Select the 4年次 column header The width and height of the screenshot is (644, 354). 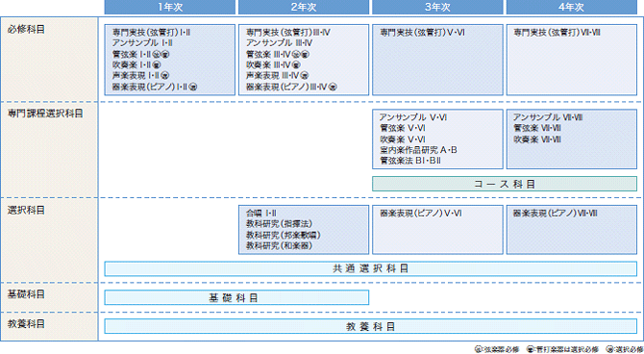[572, 7]
